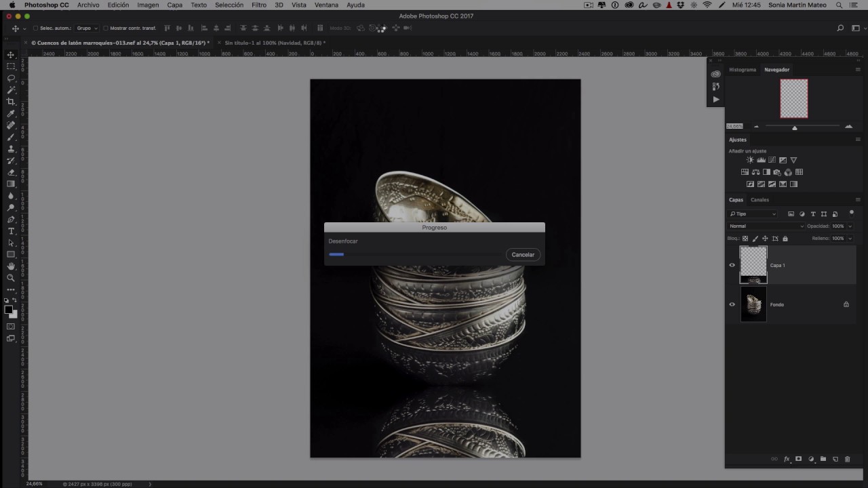Select the Clone Stamp tool
The height and width of the screenshot is (488, 868).
click(x=11, y=148)
